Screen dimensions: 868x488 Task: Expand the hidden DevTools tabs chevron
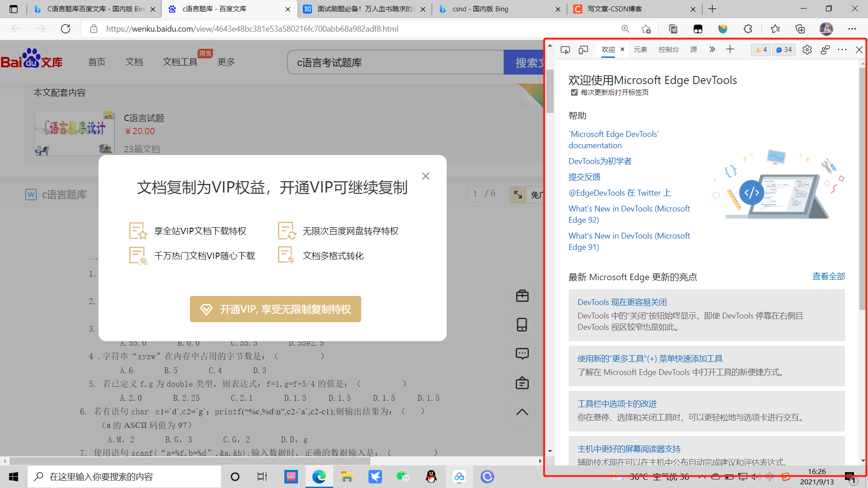[x=712, y=50]
